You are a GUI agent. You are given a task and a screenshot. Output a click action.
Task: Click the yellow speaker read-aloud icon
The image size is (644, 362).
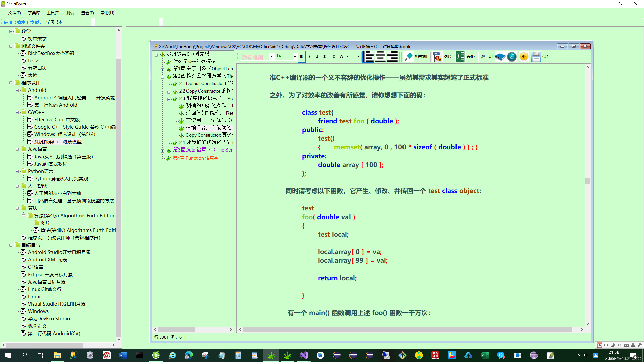coord(524,57)
